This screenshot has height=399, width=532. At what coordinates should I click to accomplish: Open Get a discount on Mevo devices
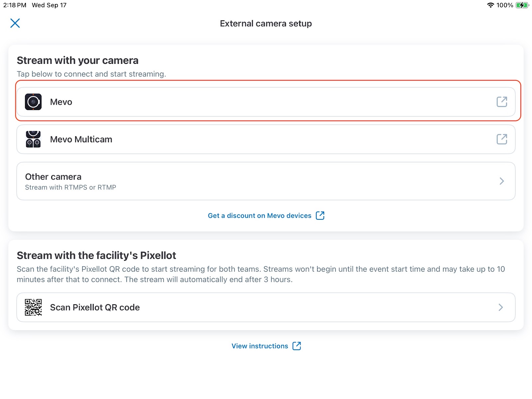pos(260,215)
